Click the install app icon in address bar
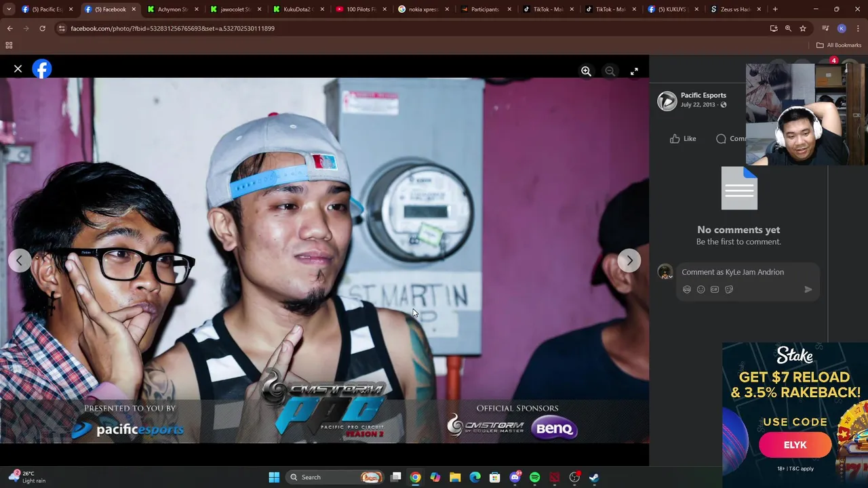Screen dimensions: 868x488 point(774,28)
